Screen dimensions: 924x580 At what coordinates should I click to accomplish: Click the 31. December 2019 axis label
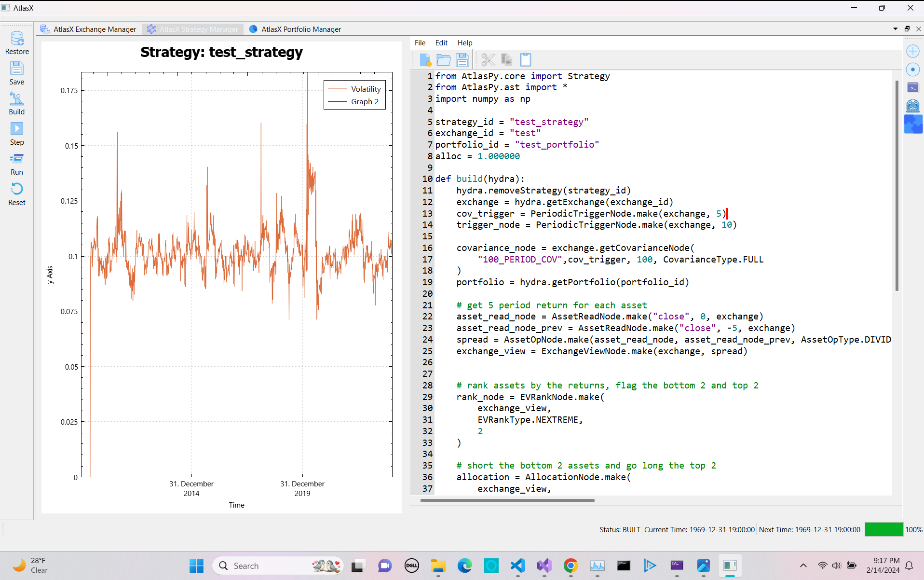(x=302, y=488)
